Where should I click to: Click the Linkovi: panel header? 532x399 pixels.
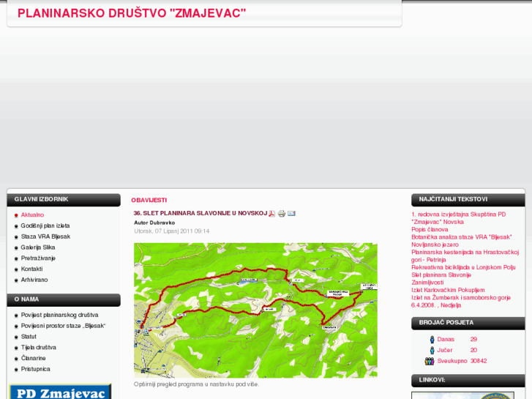[x=468, y=381]
